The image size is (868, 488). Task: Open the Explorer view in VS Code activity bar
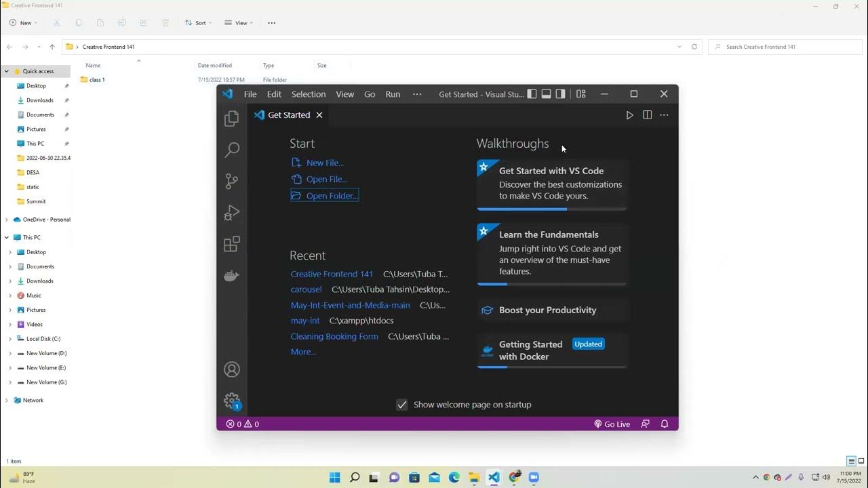232,119
